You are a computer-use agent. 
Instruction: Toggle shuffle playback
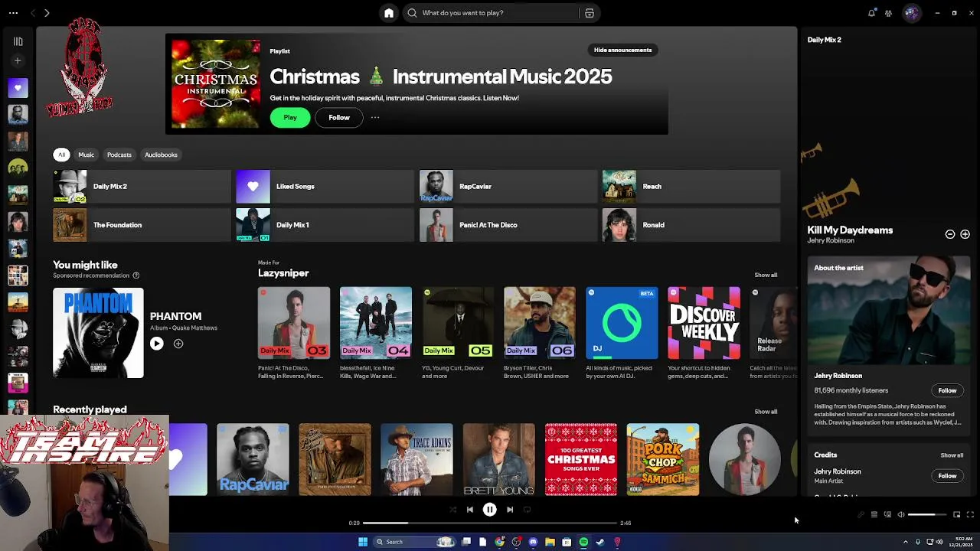(x=452, y=510)
